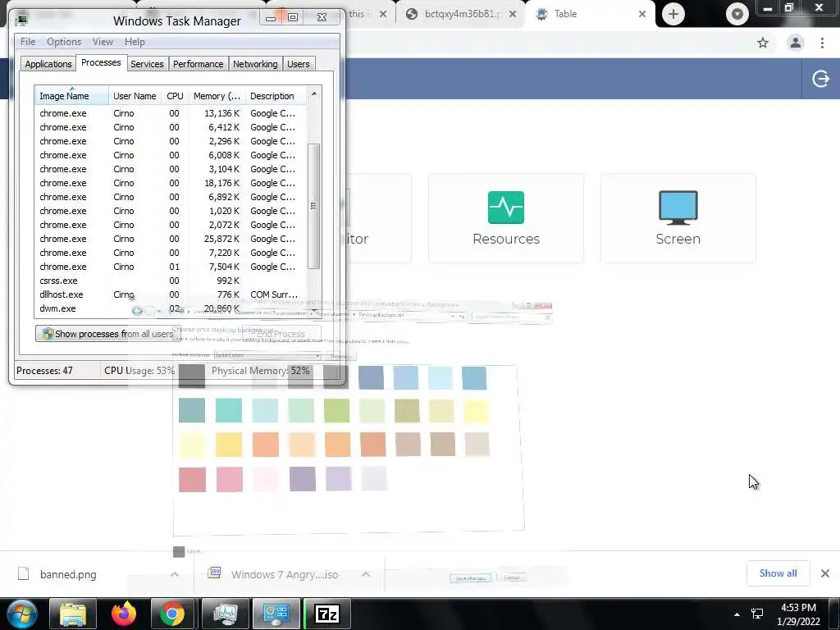Sort processes by CPU column
This screenshot has width=840, height=630.
click(x=175, y=96)
